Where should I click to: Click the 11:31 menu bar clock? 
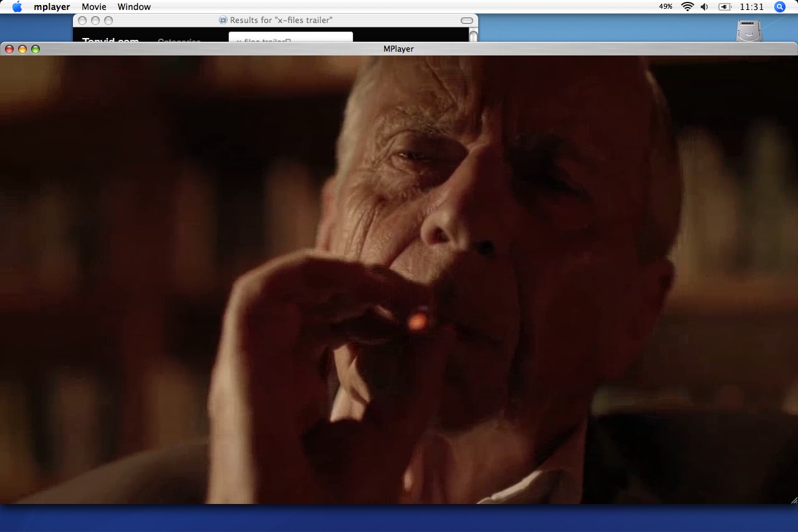click(x=751, y=7)
